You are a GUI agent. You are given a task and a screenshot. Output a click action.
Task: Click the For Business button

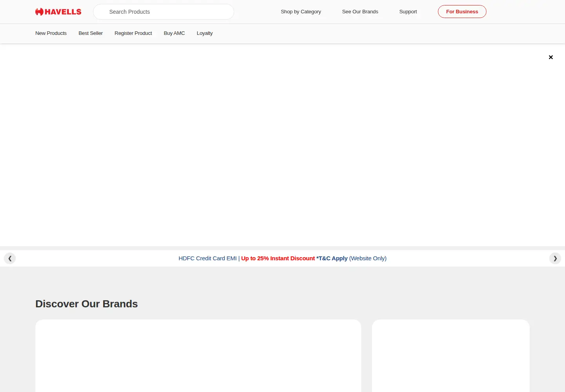click(x=462, y=12)
